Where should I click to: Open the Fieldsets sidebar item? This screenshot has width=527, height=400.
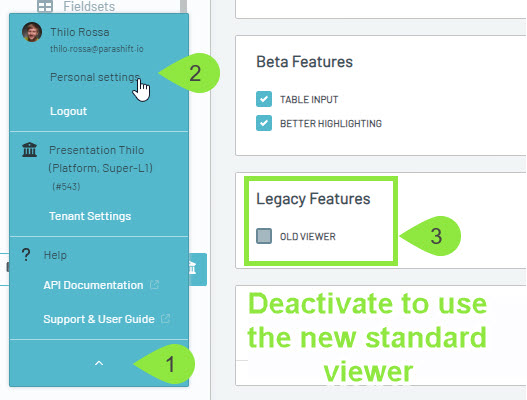[89, 6]
